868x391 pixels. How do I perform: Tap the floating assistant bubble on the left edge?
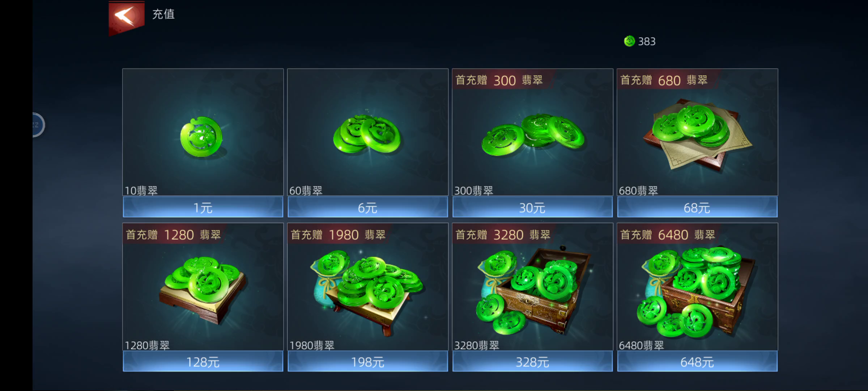point(38,125)
